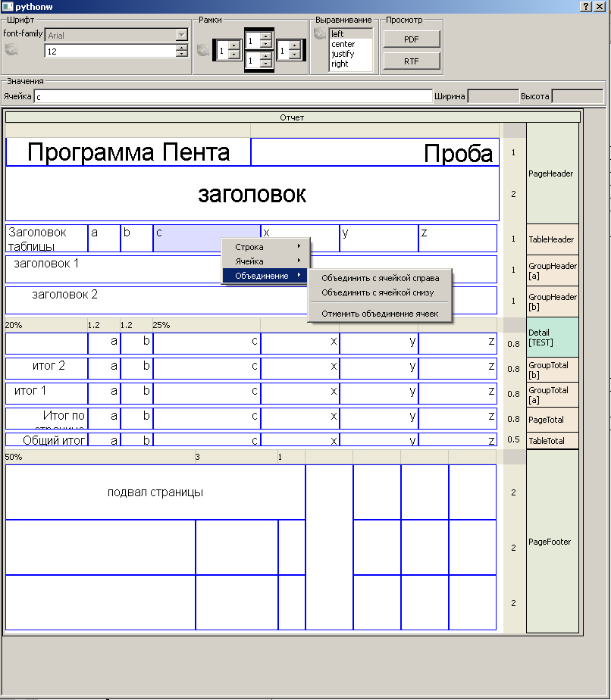
Task: Choose 'right' alignment option
Action: click(x=340, y=64)
